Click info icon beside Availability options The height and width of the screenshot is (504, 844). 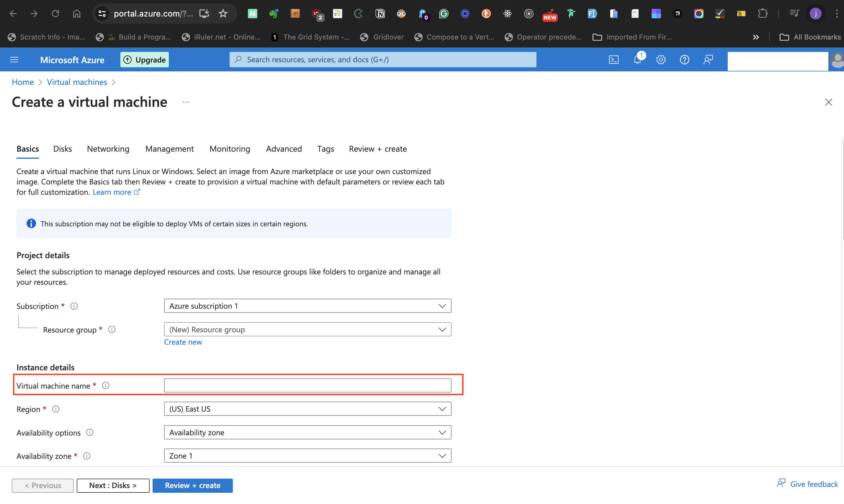pos(90,432)
